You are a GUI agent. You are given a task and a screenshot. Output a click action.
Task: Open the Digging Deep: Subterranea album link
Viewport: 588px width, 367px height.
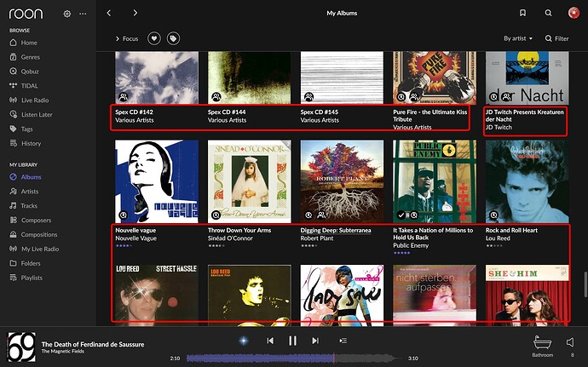coord(336,230)
